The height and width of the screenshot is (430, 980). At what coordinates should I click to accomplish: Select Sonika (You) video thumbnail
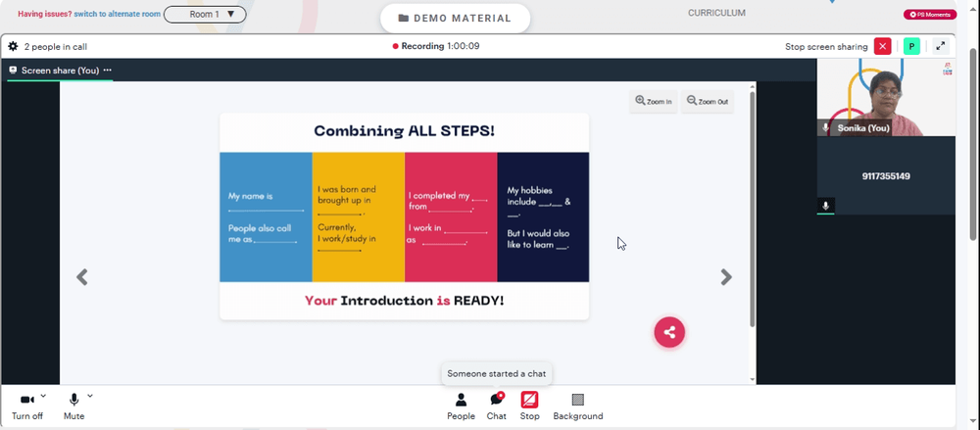click(886, 98)
